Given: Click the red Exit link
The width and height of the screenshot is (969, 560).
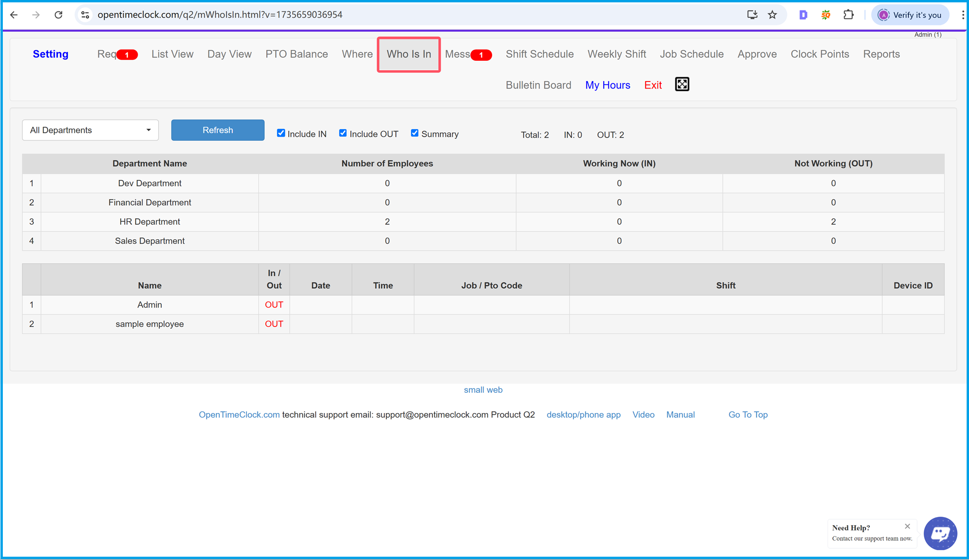Looking at the screenshot, I should click(653, 85).
